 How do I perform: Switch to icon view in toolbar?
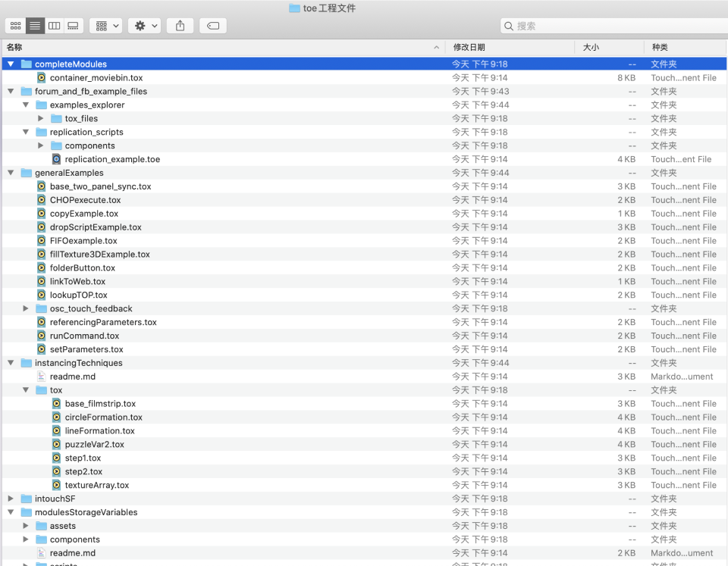[x=15, y=26]
